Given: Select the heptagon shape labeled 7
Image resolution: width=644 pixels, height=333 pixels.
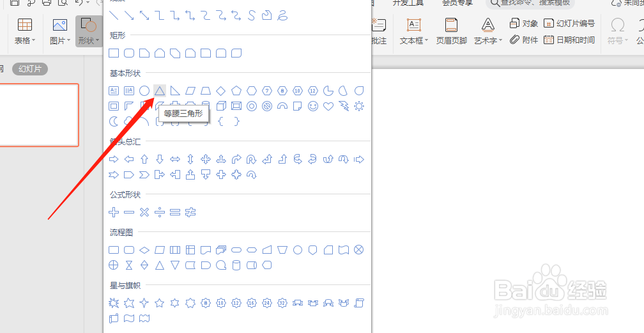Looking at the screenshot, I should (x=267, y=91).
